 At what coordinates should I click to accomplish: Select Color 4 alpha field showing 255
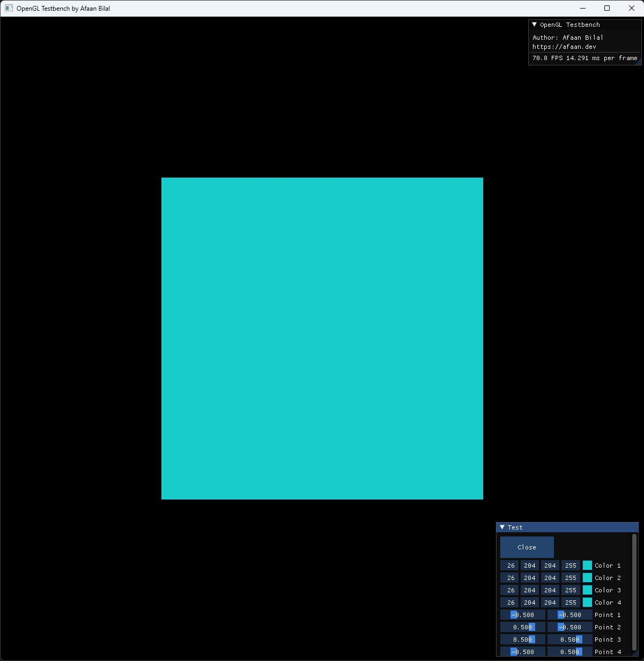pos(571,603)
